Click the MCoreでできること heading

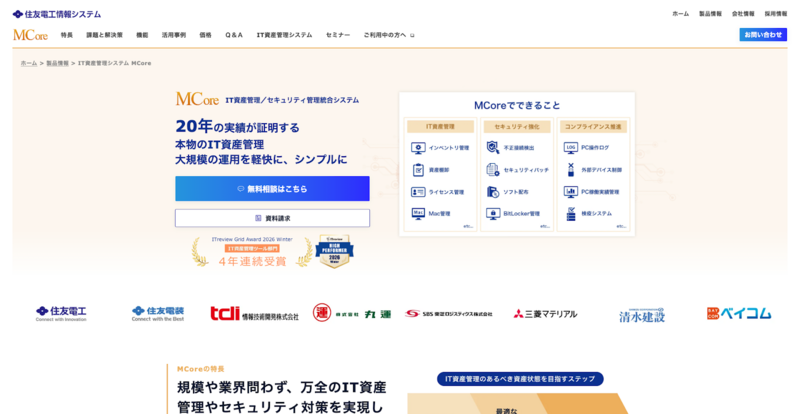pyautogui.click(x=517, y=106)
